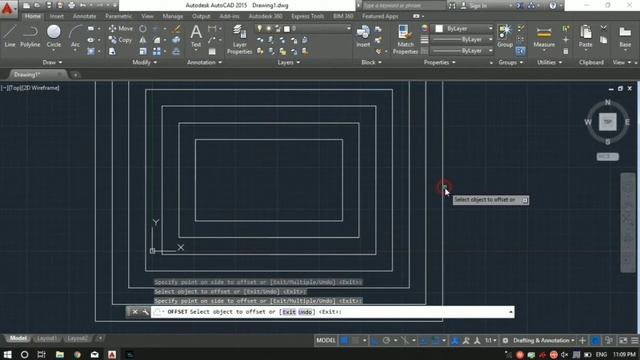Toggle the grid display in status bar
The image size is (640, 360).
click(x=344, y=340)
